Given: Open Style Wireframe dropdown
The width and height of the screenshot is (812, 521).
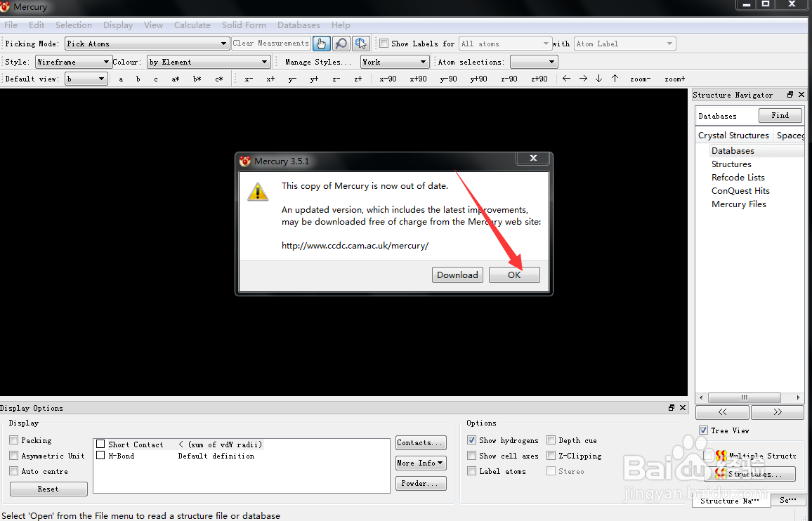Looking at the screenshot, I should [x=74, y=62].
